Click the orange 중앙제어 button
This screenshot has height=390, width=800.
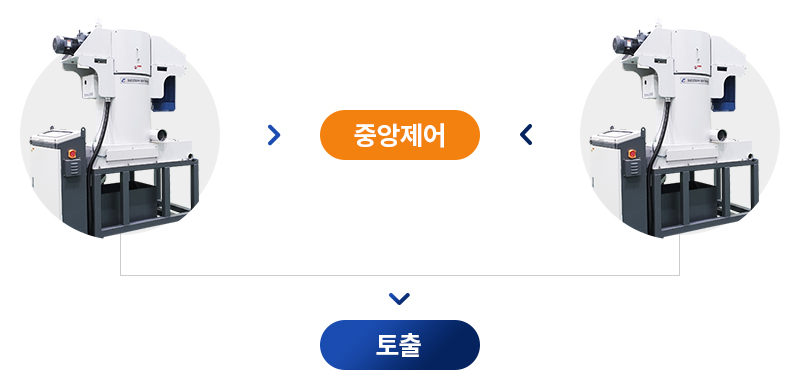(x=399, y=135)
